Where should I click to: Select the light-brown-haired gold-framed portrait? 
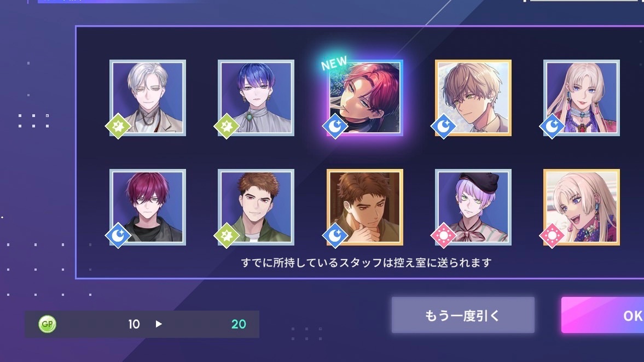pos(473,98)
